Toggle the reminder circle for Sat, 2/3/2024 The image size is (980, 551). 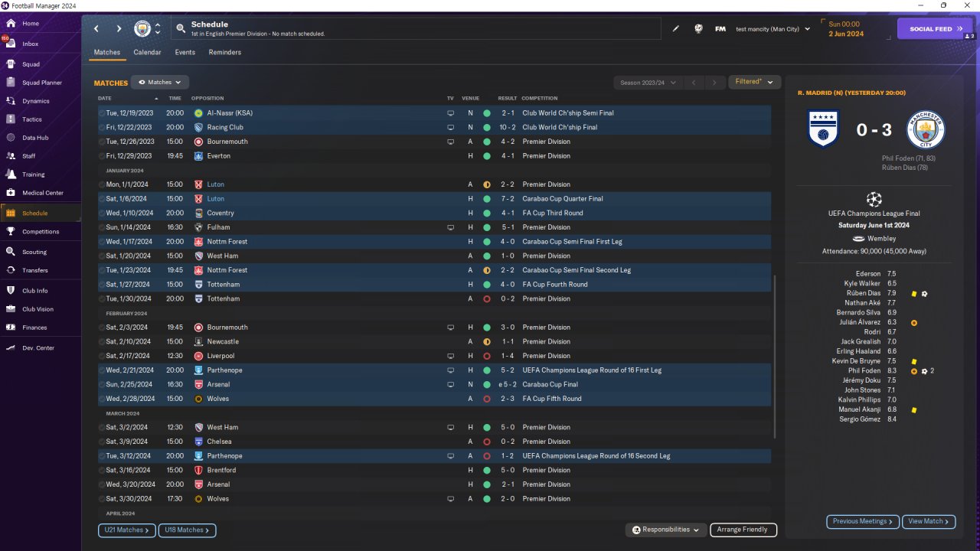point(102,328)
